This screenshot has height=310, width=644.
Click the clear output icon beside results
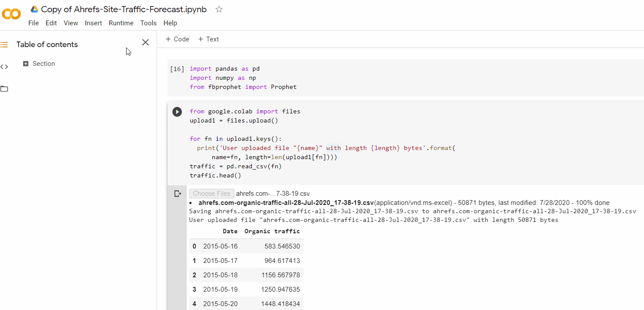(x=178, y=194)
